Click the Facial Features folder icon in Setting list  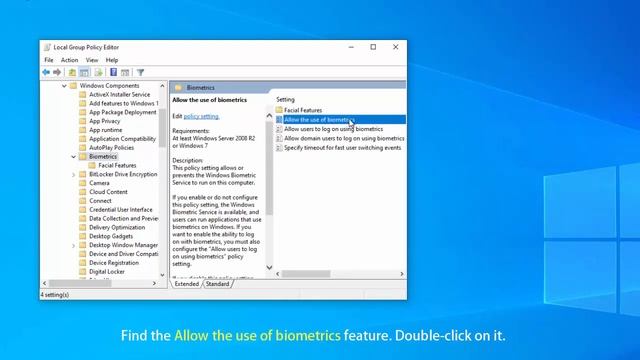[279, 110]
